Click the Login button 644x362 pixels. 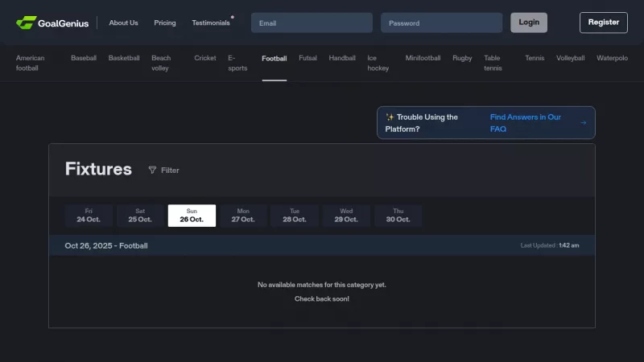pos(529,23)
